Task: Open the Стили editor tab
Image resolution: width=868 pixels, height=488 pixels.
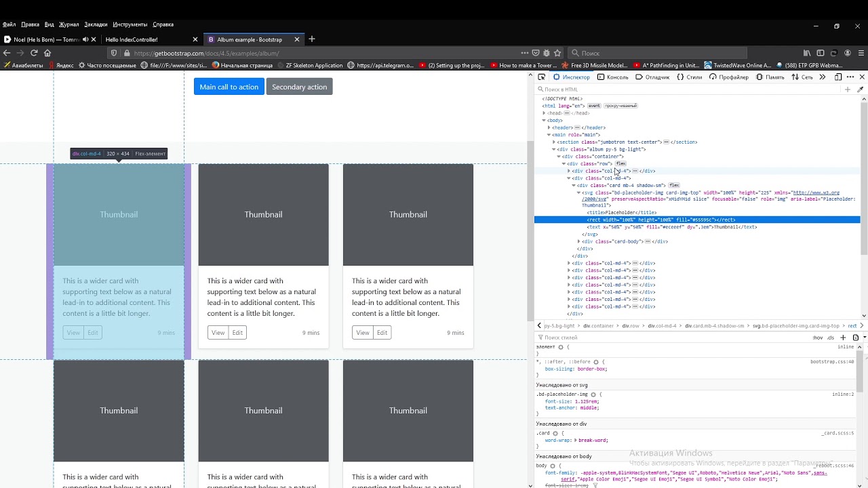Action: (x=690, y=77)
